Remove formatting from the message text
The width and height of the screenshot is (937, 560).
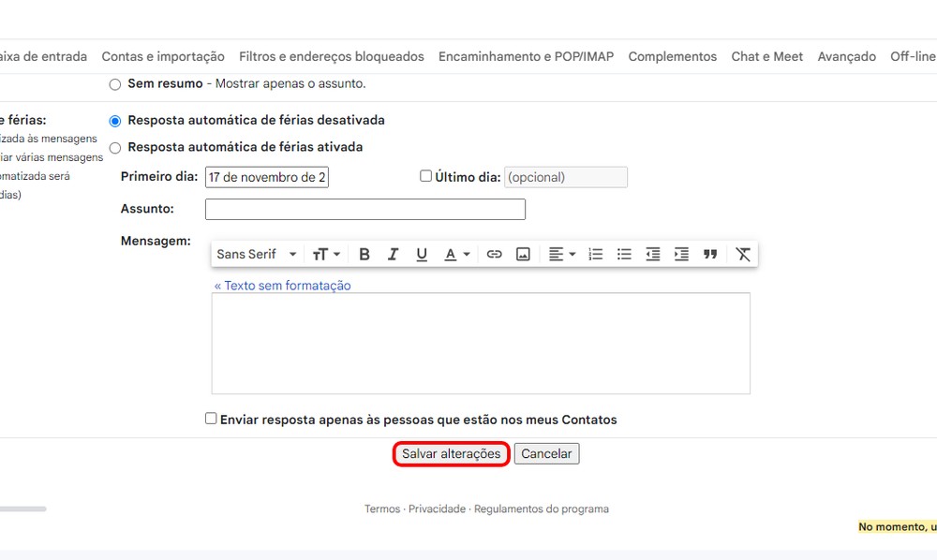[x=742, y=253]
